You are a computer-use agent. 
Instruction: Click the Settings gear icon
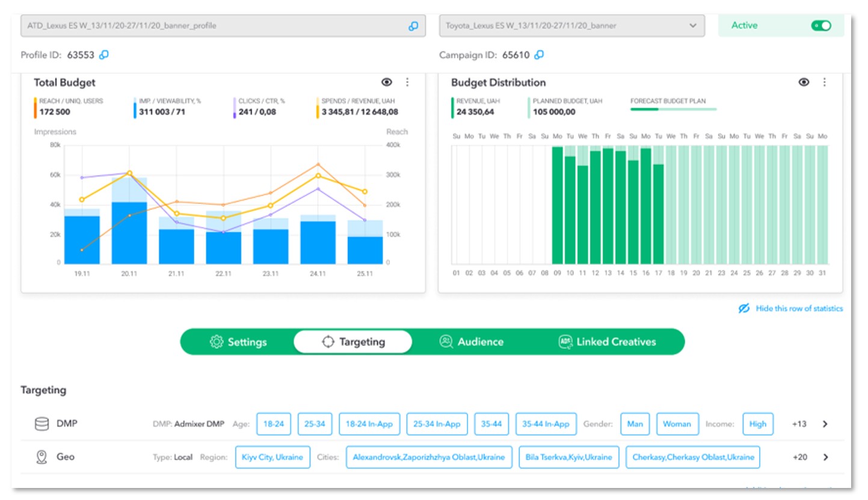[216, 342]
